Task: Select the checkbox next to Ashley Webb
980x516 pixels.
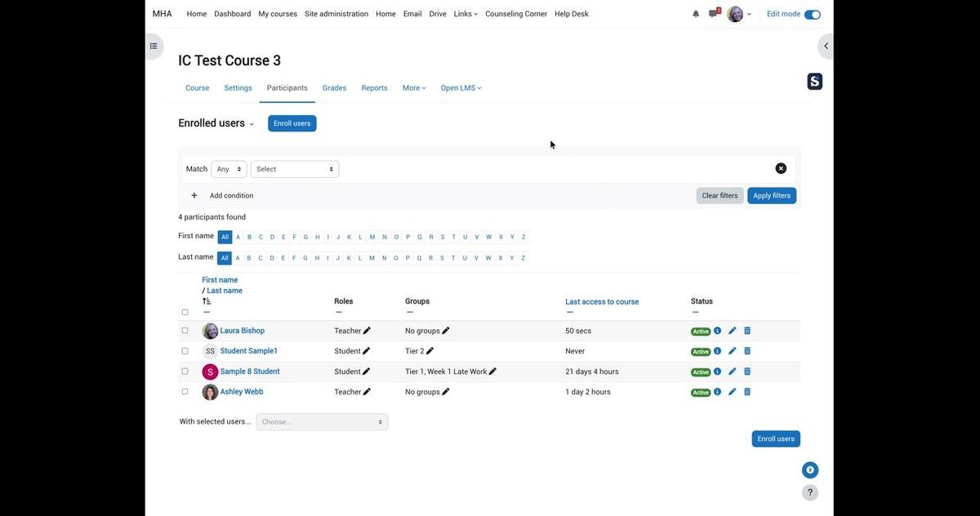Action: 185,392
